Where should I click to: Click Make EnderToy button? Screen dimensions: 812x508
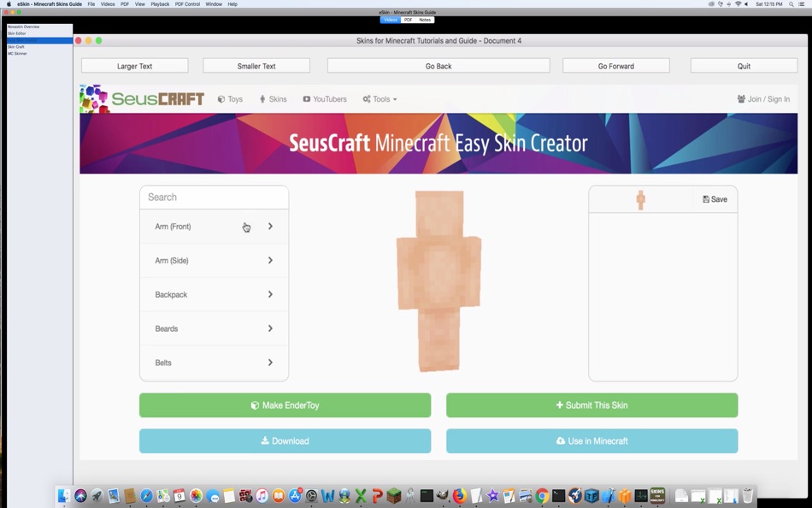point(285,405)
